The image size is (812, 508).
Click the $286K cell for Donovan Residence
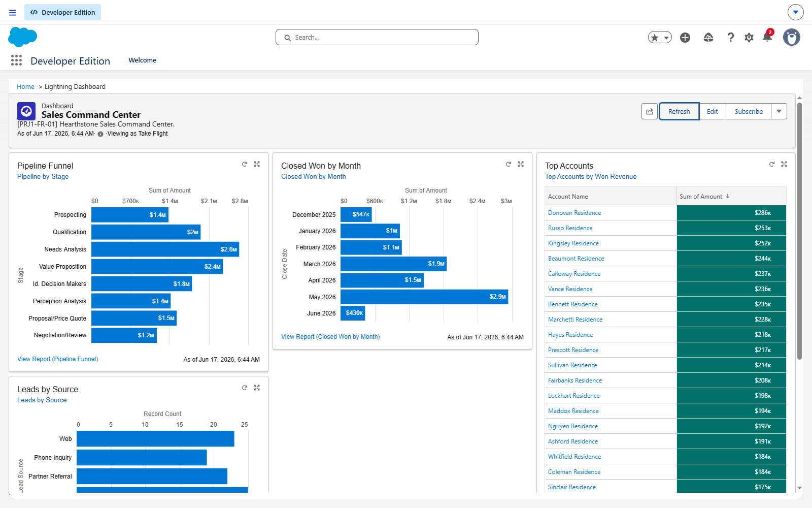pyautogui.click(x=731, y=213)
